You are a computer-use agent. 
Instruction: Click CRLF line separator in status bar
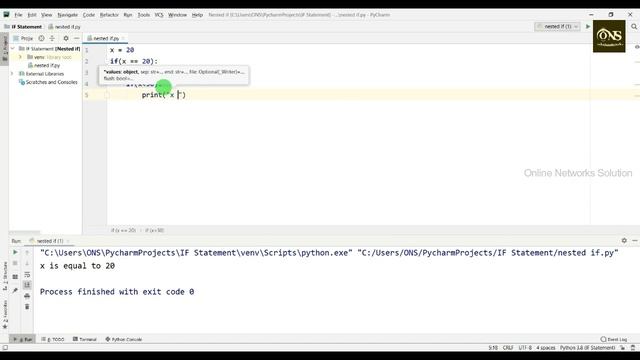508,348
